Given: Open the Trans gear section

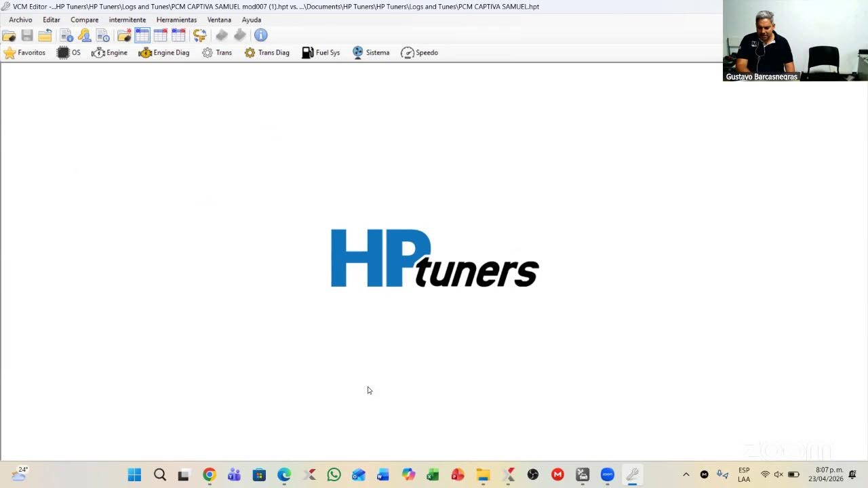Looking at the screenshot, I should coord(217,52).
